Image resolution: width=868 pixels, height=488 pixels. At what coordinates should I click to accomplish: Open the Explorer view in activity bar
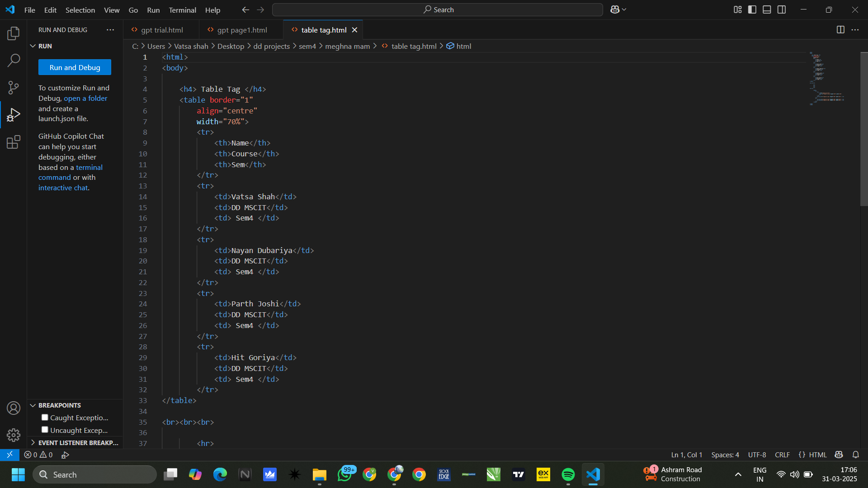point(14,33)
